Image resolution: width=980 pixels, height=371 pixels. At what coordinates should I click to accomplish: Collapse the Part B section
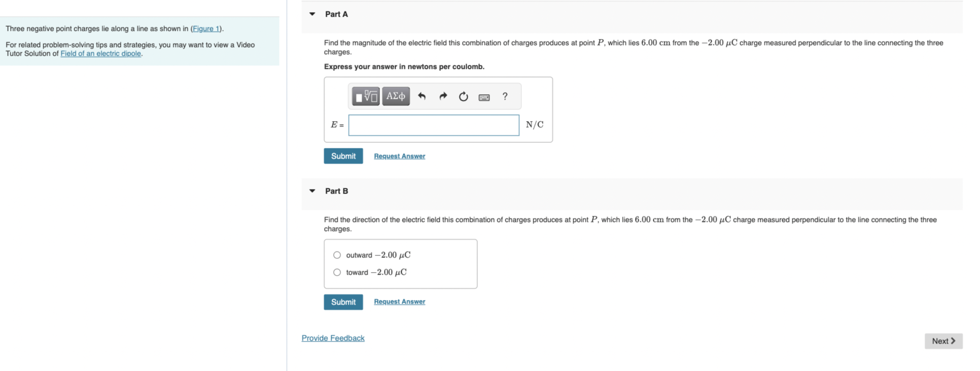point(311,191)
